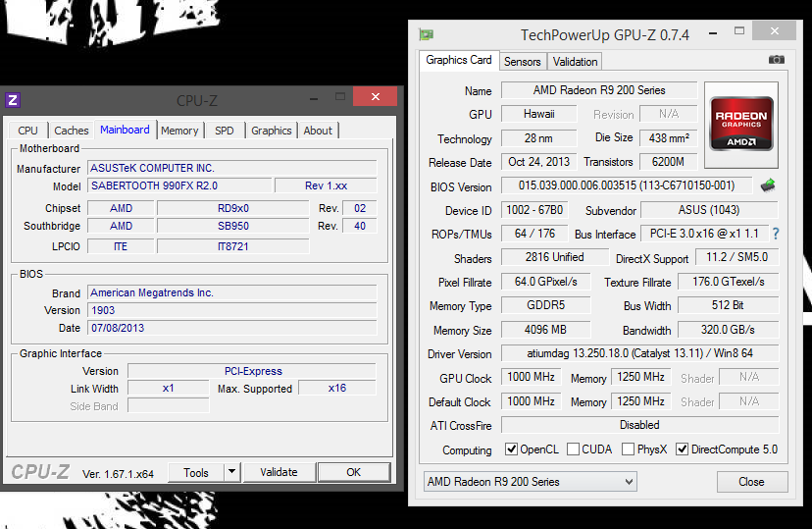This screenshot has height=529, width=812.
Task: Click the Link Width x1 value
Action: [169, 388]
